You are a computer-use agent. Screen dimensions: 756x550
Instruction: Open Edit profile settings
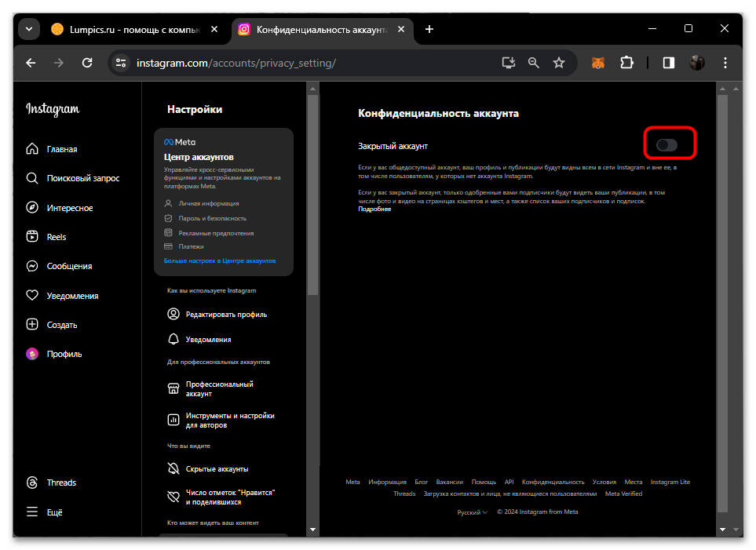217,315
